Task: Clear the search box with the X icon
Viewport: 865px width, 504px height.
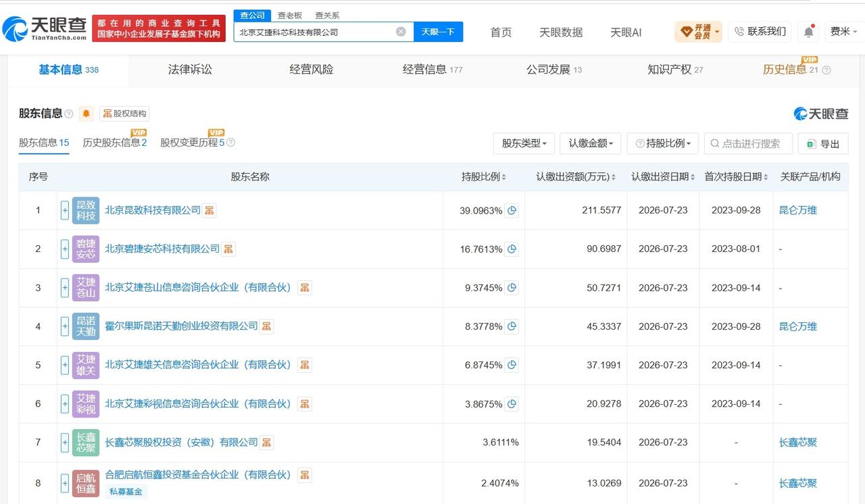Action: click(401, 32)
